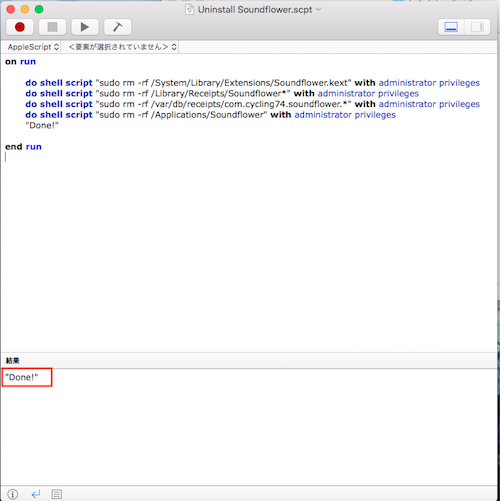Image resolution: width=500 pixels, height=501 pixels.
Task: Zoom the window with the green button
Action: (39, 9)
